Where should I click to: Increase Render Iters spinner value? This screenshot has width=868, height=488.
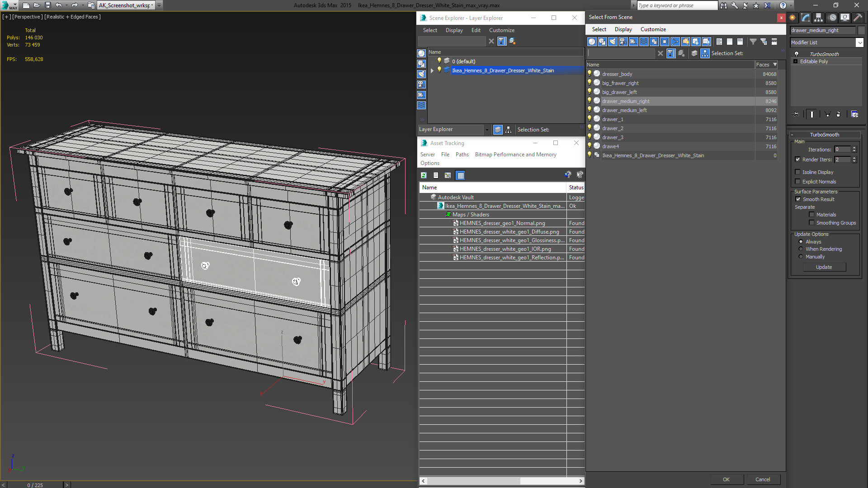click(x=854, y=157)
